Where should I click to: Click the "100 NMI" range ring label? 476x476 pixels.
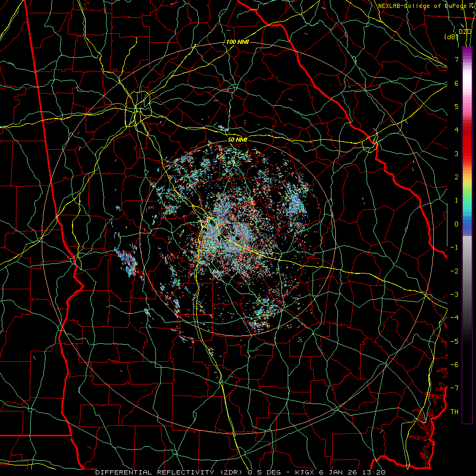(x=237, y=42)
